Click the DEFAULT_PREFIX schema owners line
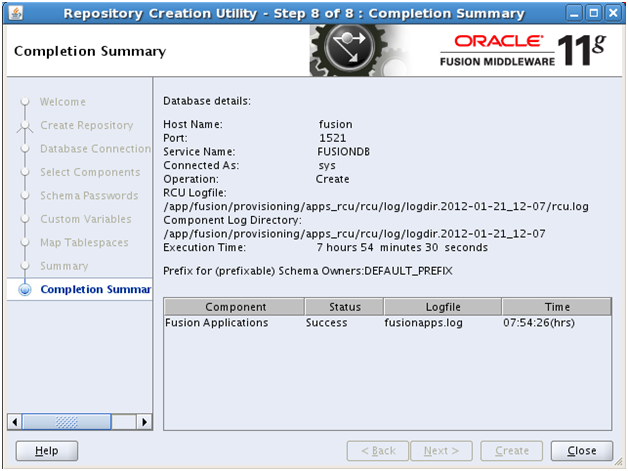Image resolution: width=628 pixels, height=471 pixels. 308,271
